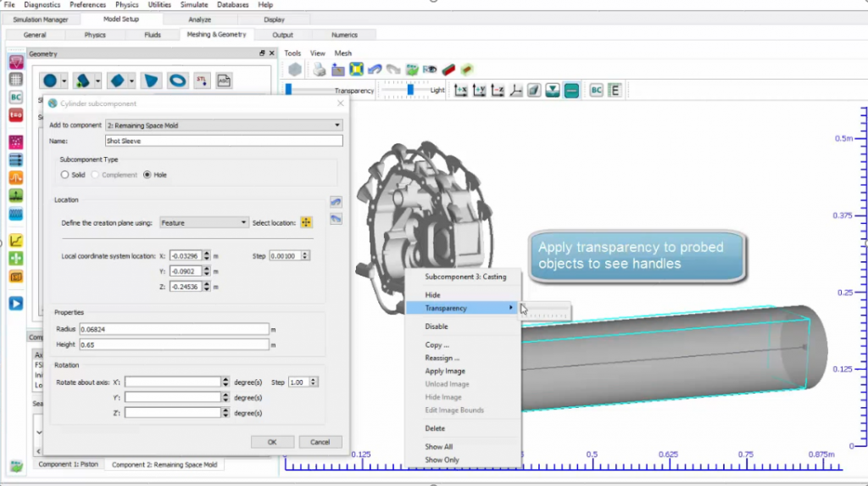Open the Add to component dropdown
868x486 pixels.
pos(224,126)
